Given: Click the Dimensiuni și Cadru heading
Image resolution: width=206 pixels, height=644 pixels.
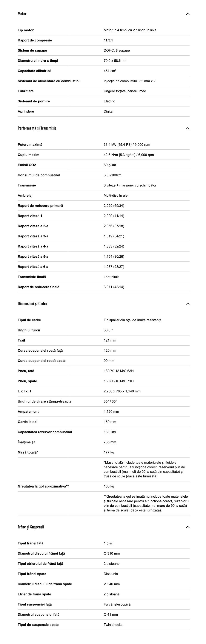Looking at the screenshot, I should [32, 304].
